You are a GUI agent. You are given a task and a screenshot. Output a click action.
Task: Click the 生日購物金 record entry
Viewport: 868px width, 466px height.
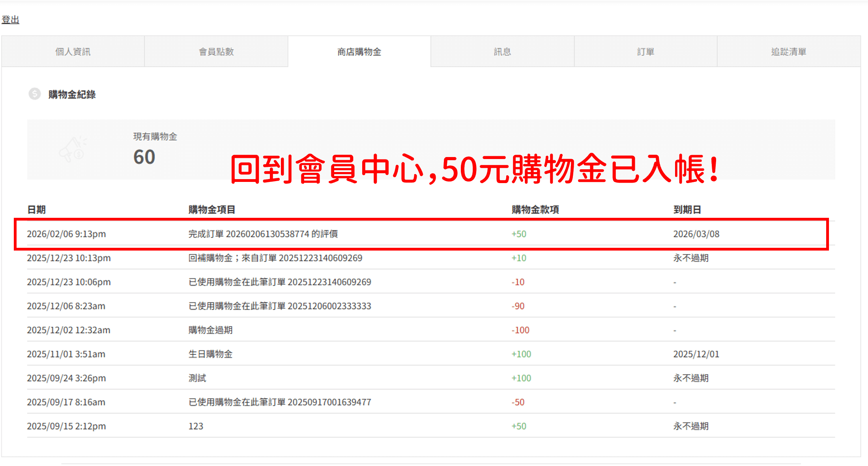point(210,354)
